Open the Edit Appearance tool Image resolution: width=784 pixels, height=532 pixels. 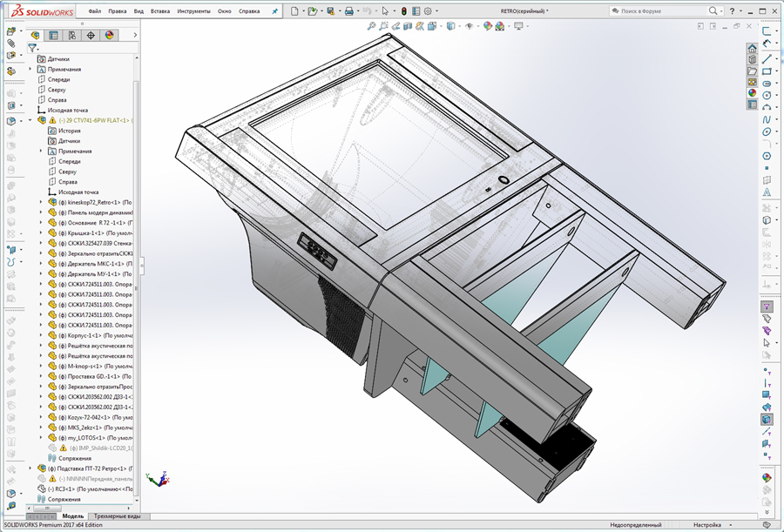tap(487, 27)
